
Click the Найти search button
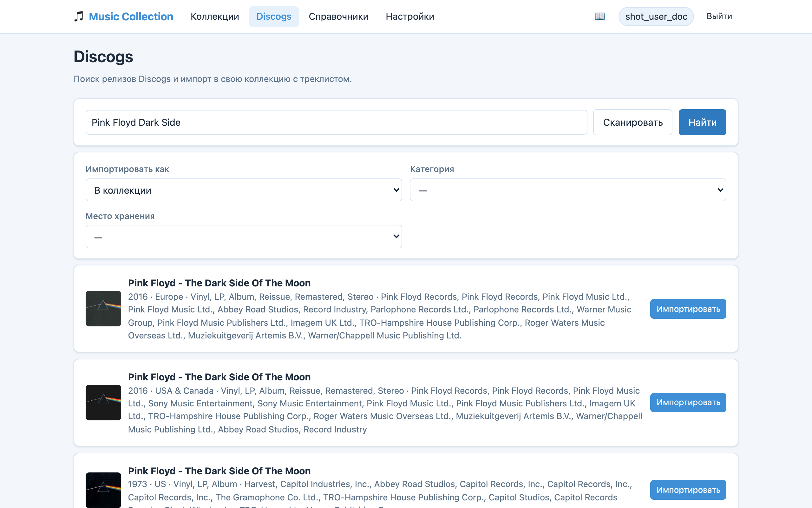point(702,122)
